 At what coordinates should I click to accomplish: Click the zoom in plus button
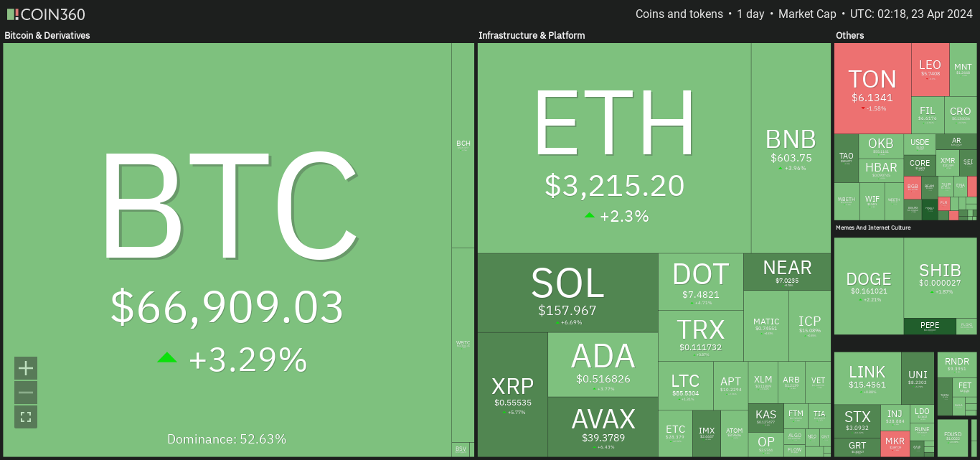click(26, 368)
